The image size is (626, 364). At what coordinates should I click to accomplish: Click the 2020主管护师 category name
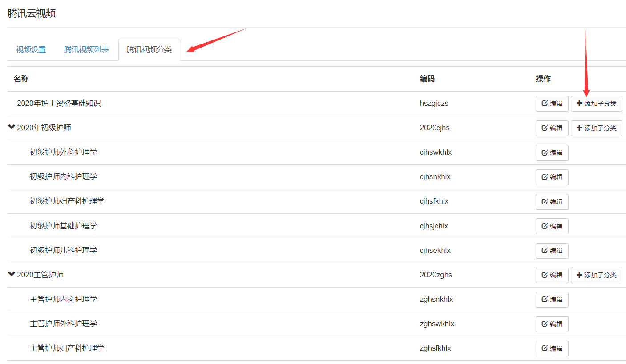[x=40, y=275]
